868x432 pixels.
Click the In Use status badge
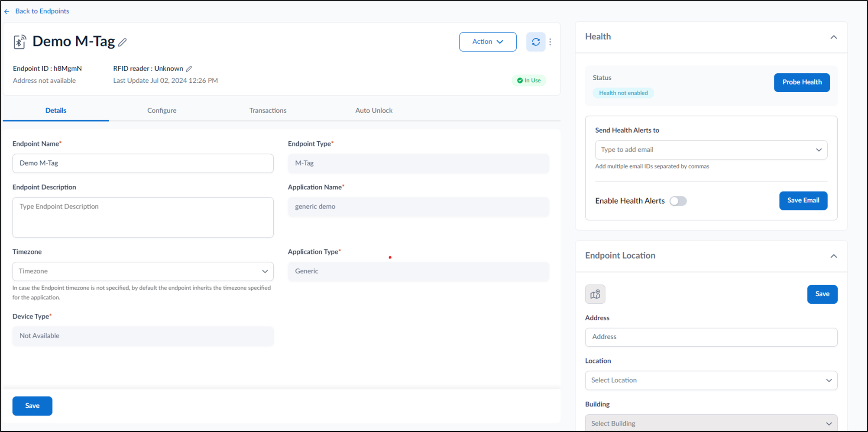point(529,81)
